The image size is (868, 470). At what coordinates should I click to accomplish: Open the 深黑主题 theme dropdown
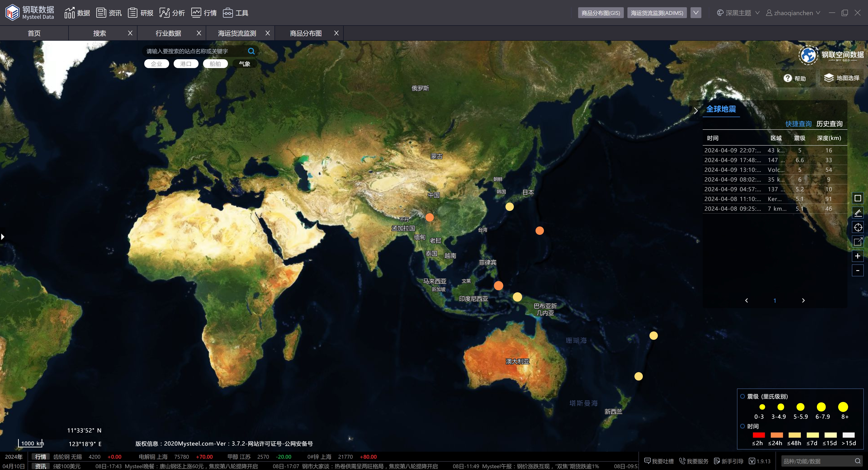pos(738,13)
